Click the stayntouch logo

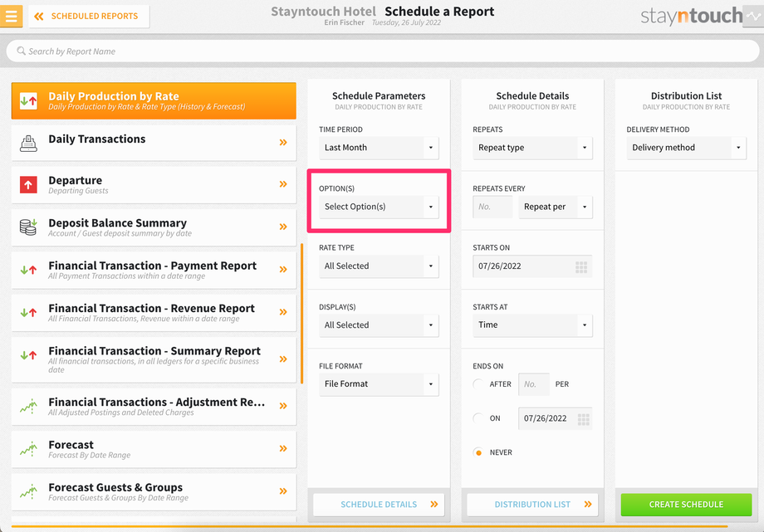692,16
